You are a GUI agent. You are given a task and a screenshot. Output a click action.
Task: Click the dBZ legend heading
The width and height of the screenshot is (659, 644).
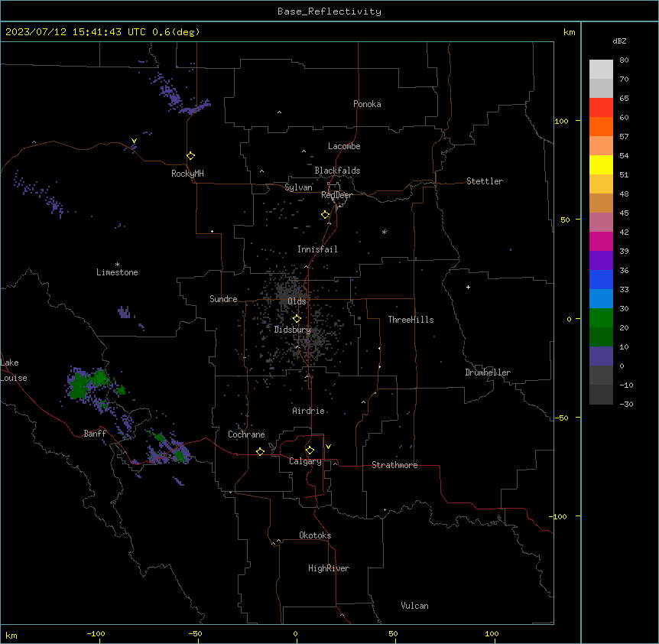tap(619, 41)
